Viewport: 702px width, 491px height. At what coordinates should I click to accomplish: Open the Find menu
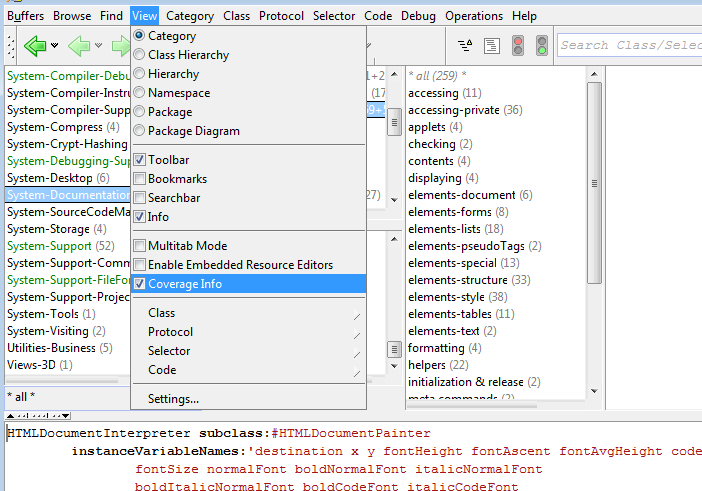pos(111,16)
